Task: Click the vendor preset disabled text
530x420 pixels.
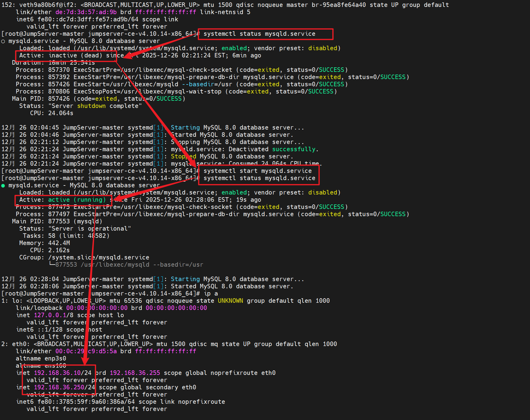Action: tap(322, 48)
